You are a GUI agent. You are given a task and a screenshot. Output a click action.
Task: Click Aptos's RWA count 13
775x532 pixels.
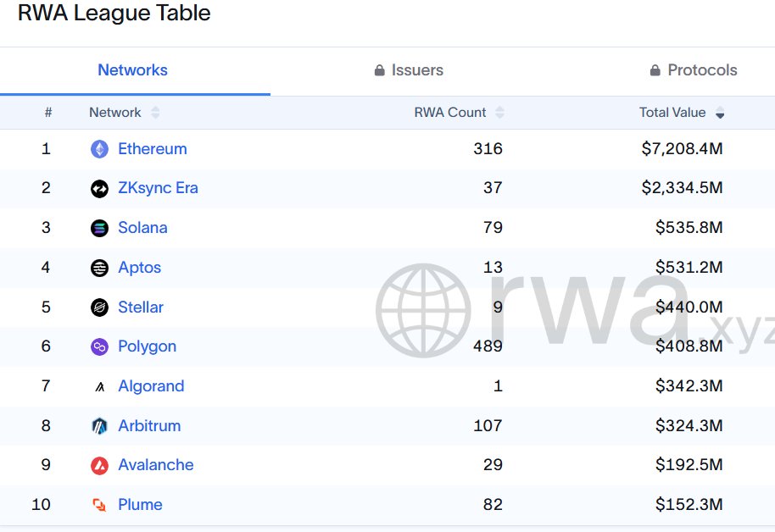(493, 268)
